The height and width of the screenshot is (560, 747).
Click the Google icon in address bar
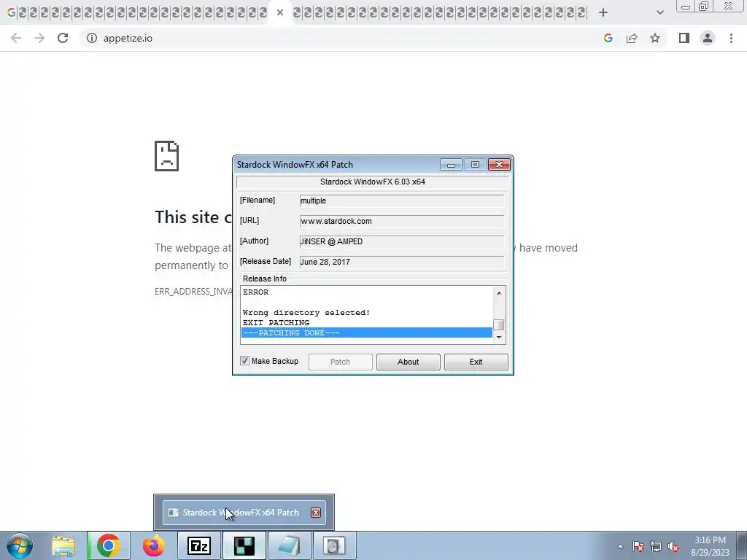click(608, 38)
